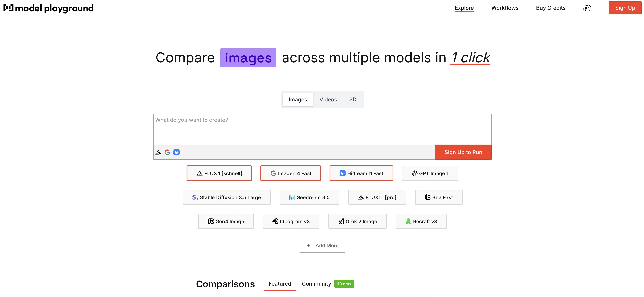The height and width of the screenshot is (297, 644).
Task: Click the Hidream icon in prompt bar
Action: tap(177, 152)
